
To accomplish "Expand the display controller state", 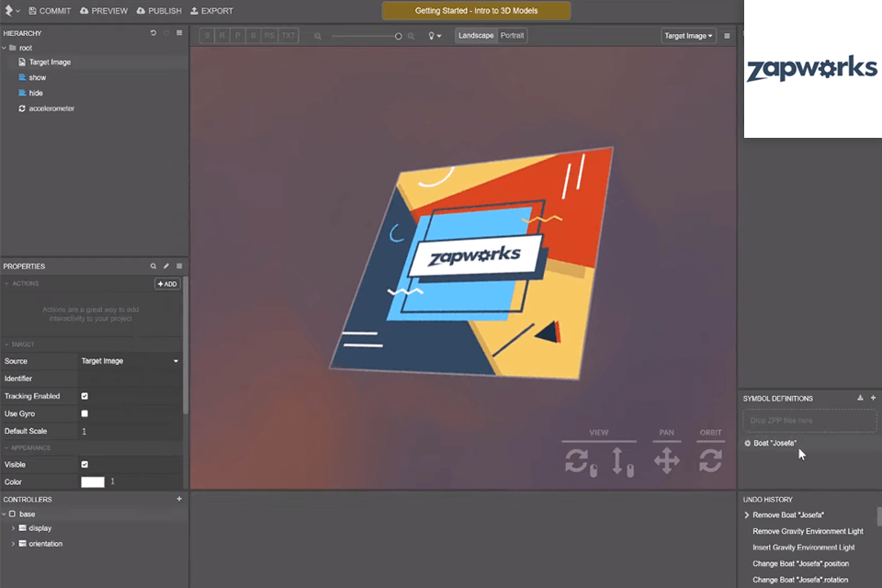I will coord(13,528).
